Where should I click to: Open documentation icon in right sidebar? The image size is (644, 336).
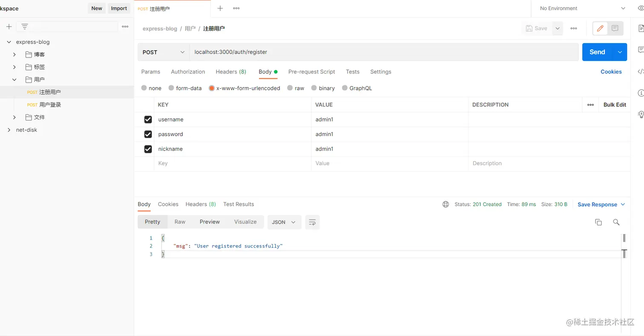[x=641, y=28]
